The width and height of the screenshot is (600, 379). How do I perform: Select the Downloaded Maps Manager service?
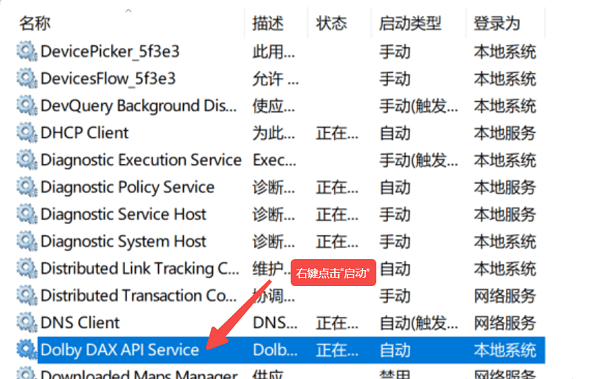coord(139,374)
